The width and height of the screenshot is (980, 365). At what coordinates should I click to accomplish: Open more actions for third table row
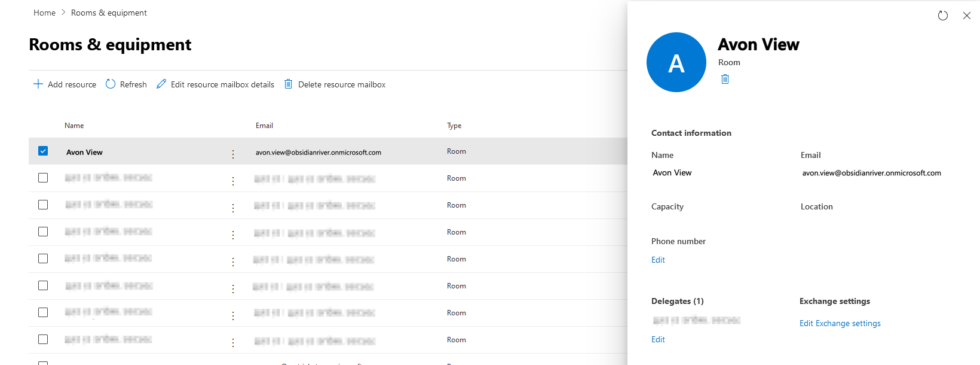[233, 208]
